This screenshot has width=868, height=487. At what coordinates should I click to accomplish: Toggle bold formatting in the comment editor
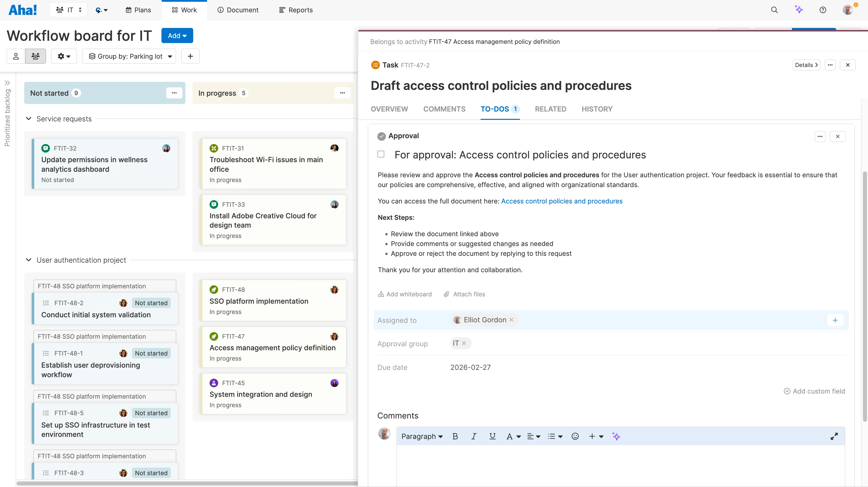(455, 436)
